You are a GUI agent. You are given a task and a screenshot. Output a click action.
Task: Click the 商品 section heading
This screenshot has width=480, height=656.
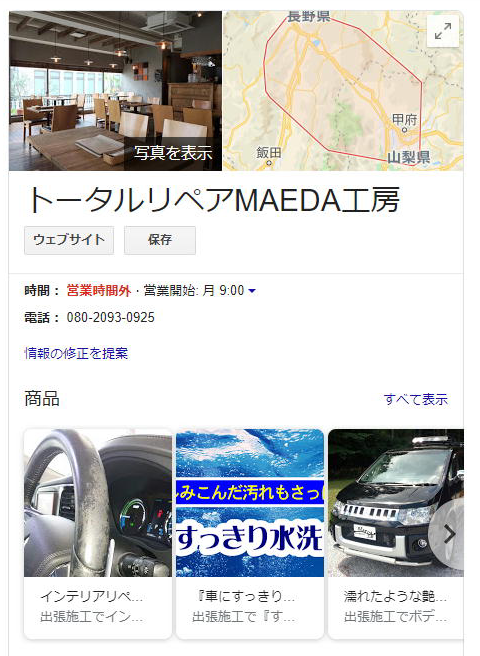pyautogui.click(x=42, y=399)
